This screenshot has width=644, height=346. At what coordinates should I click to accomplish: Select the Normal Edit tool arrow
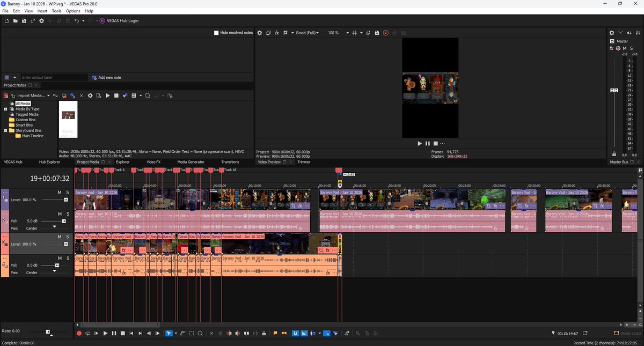tap(169, 333)
